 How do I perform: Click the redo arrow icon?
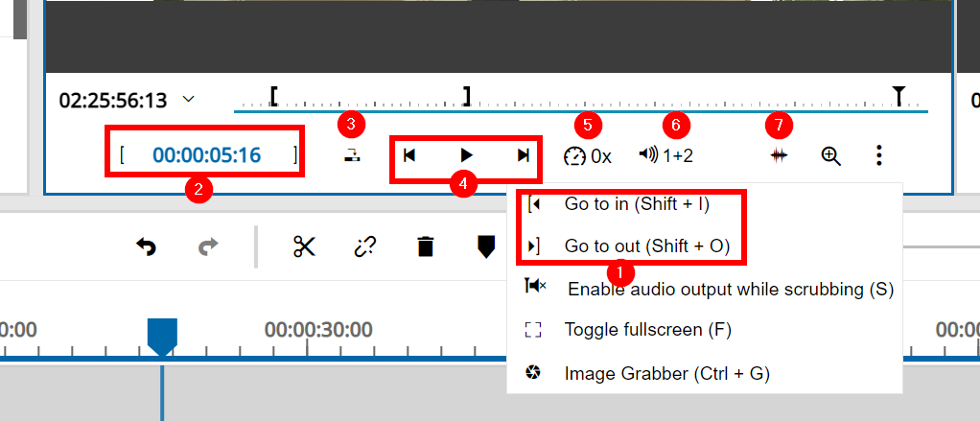207,246
